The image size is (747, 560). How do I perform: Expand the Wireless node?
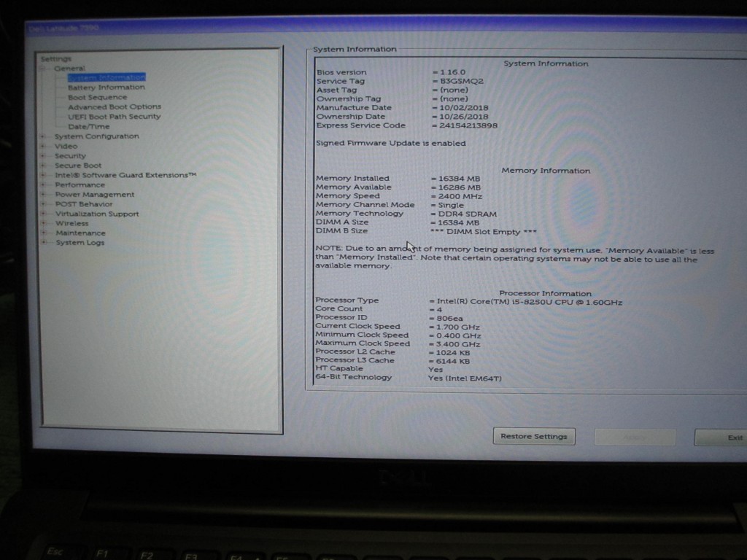(43, 223)
